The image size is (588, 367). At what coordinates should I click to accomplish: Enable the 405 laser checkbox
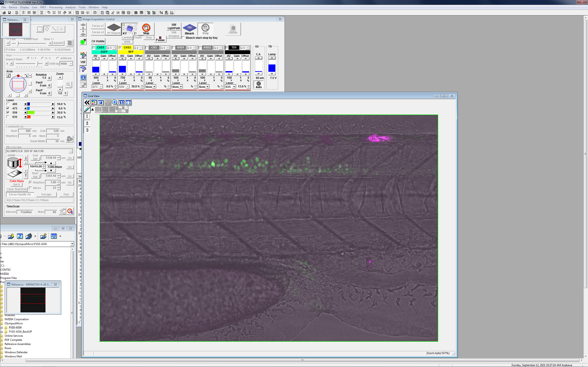tap(8, 104)
